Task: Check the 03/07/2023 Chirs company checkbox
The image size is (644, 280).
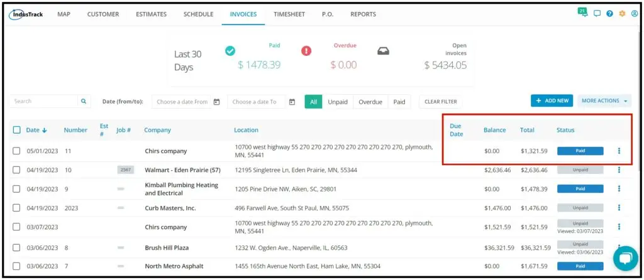Action: 16,227
